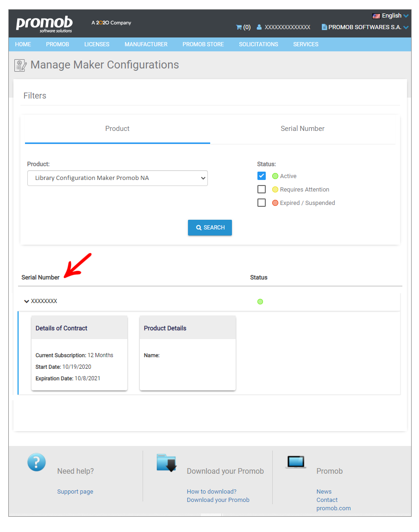Viewport: 419px width, 532px height.
Task: Click the yellow Requires Attention indicator icon
Action: coord(275,189)
